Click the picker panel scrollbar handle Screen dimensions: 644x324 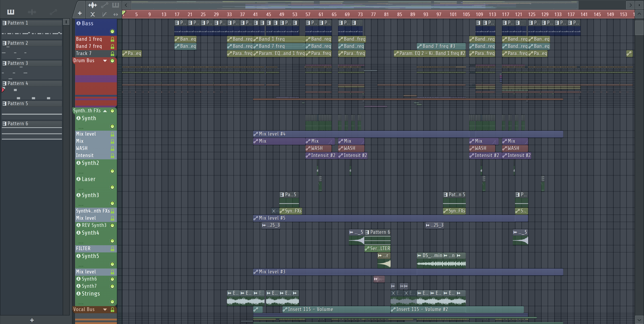(66, 22)
